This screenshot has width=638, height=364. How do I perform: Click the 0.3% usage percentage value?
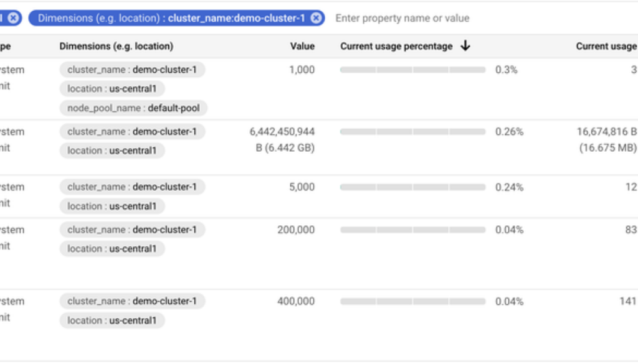point(506,70)
